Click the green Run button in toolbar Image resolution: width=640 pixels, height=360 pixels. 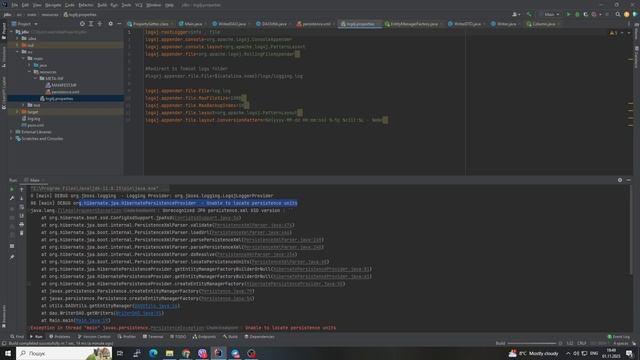568,14
